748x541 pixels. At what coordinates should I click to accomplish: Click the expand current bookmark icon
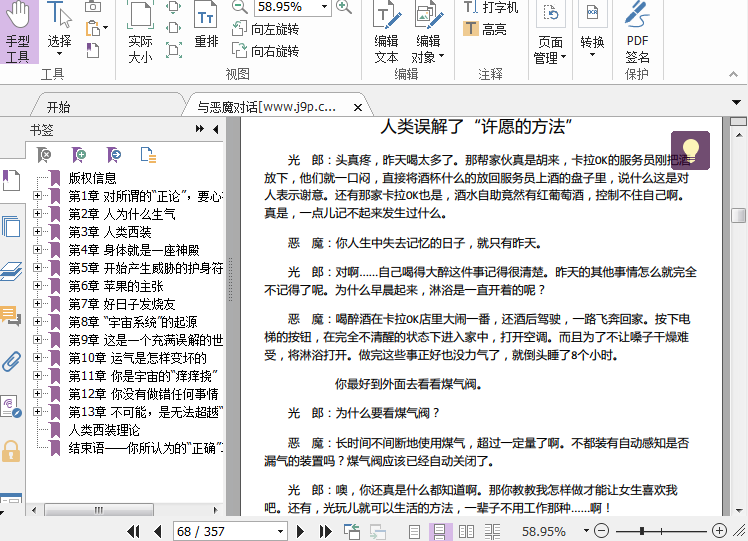[x=148, y=155]
